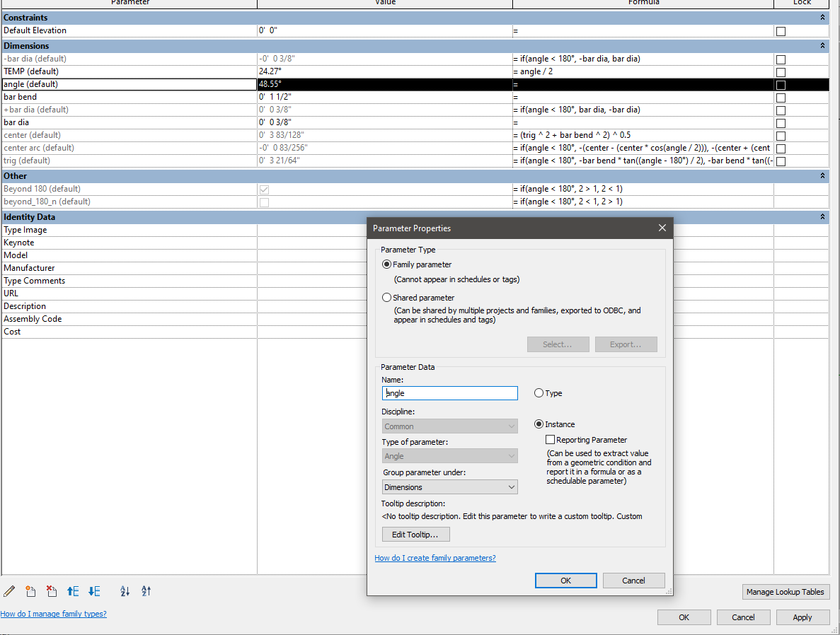The width and height of the screenshot is (840, 635).
Task: Collapse the Constraints group
Action: [x=822, y=18]
